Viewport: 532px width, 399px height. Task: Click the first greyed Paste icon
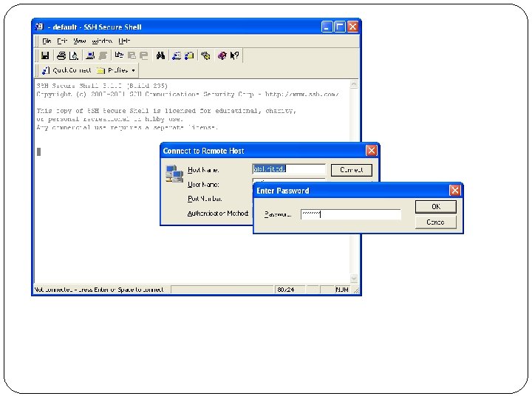132,55
